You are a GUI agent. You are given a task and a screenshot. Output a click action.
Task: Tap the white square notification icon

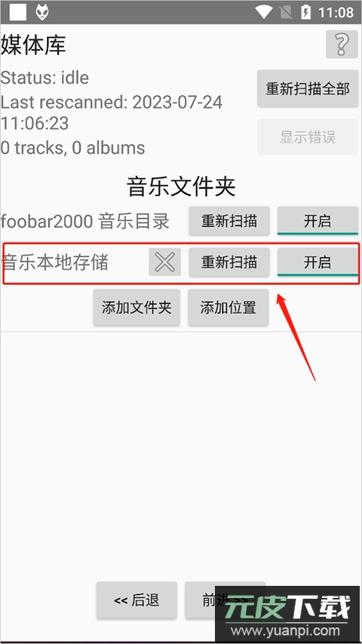pyautogui.click(x=18, y=12)
